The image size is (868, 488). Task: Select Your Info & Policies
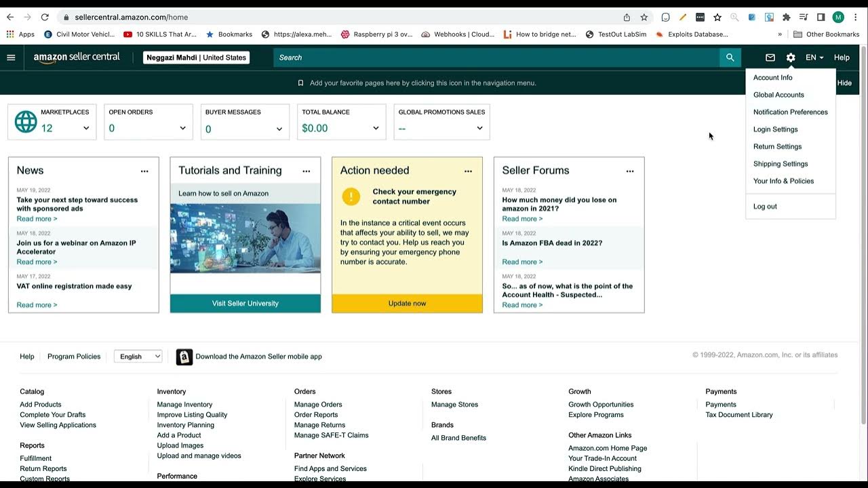[x=783, y=181]
